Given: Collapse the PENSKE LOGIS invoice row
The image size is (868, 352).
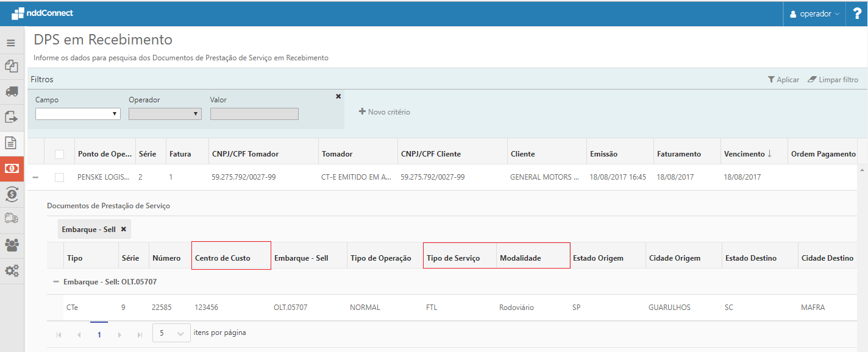Looking at the screenshot, I should (35, 177).
